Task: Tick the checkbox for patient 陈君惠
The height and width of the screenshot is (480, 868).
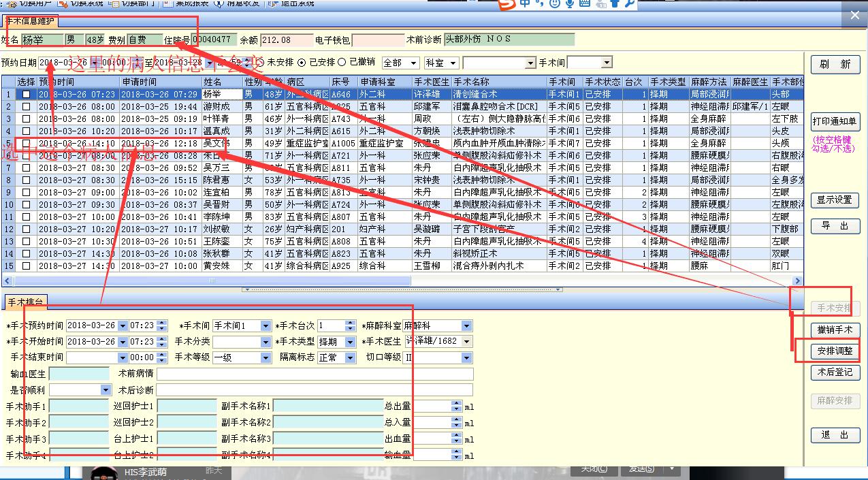Action: [x=26, y=180]
